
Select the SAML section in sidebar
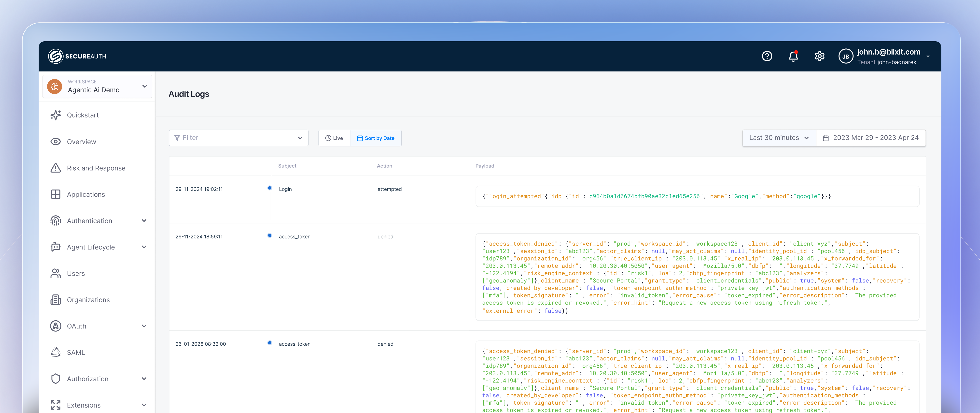pyautogui.click(x=76, y=352)
